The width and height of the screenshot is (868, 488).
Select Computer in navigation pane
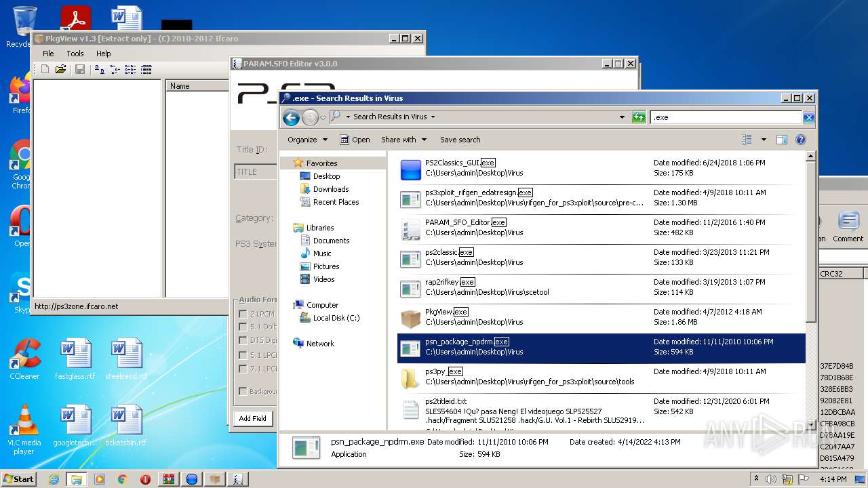(x=322, y=305)
